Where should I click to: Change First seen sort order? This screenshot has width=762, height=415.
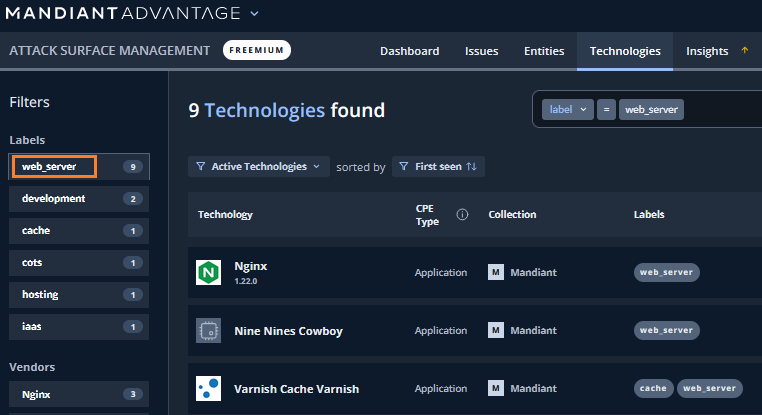[x=471, y=167]
